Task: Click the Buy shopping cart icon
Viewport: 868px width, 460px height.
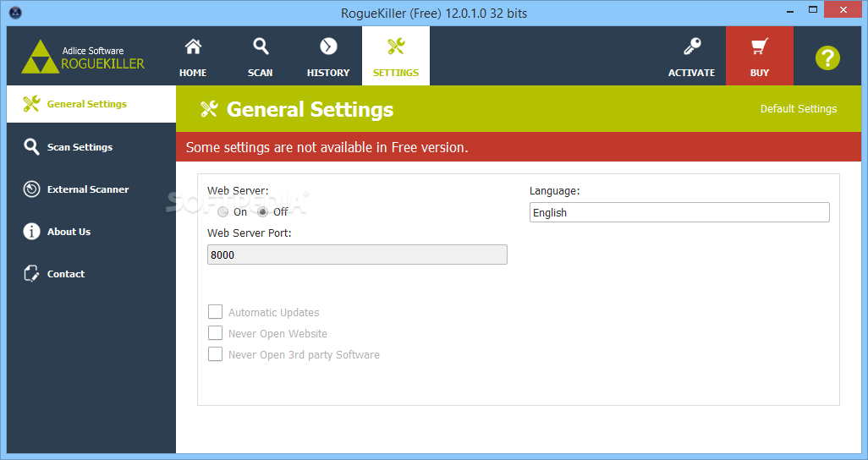Action: tap(760, 47)
